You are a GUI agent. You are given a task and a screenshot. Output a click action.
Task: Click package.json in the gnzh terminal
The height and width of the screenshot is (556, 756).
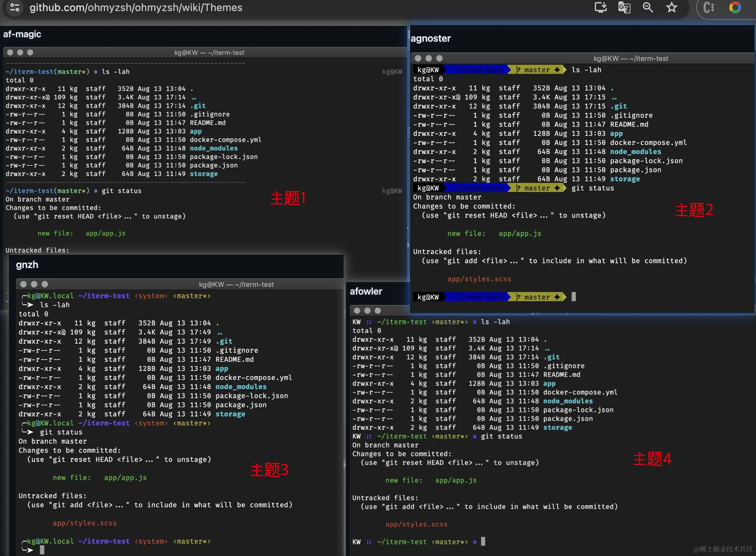(x=241, y=405)
